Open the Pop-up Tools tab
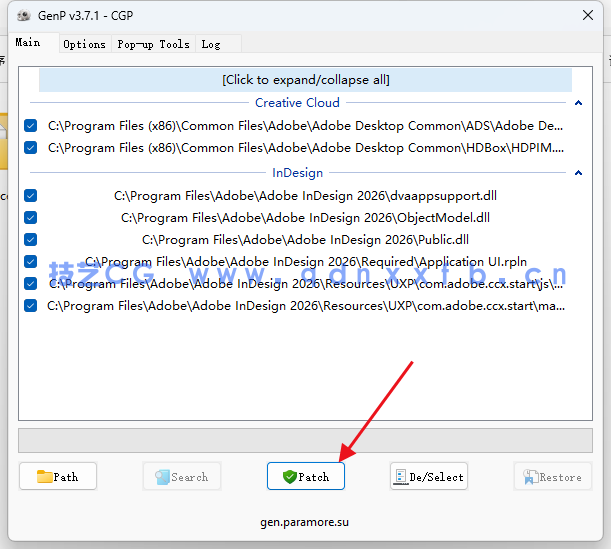 click(x=153, y=44)
